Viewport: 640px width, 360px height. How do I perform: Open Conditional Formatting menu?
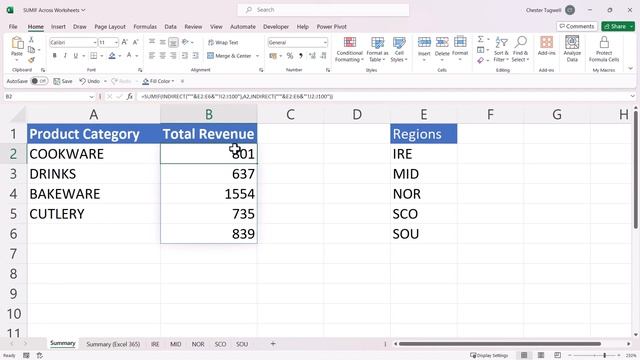click(x=349, y=49)
